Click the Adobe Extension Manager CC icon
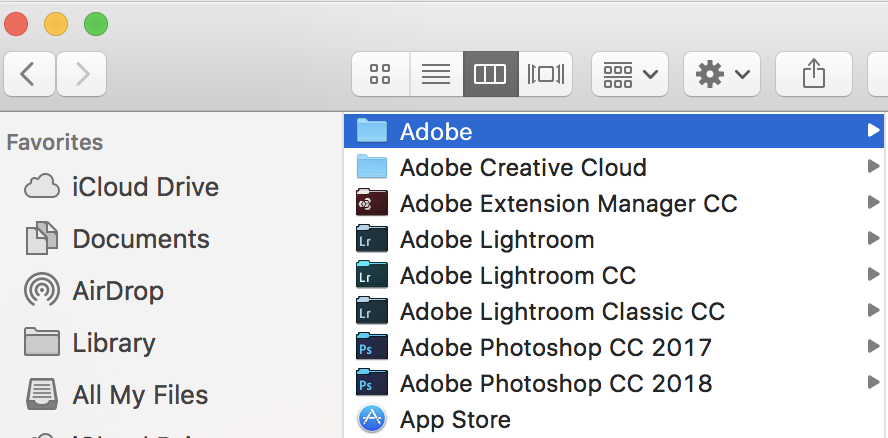Screen dimensions: 888x438 tap(372, 203)
